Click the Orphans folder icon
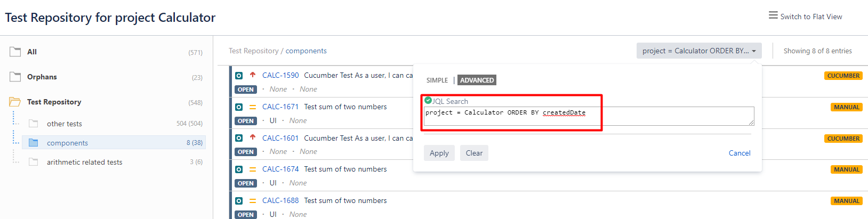The width and height of the screenshot is (868, 219). (15, 77)
